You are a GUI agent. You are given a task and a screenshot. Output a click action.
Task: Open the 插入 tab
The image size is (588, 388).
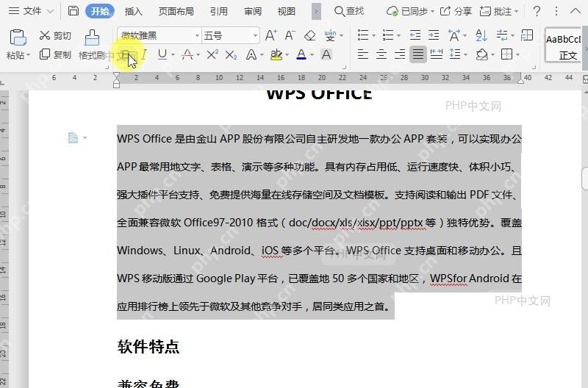click(134, 12)
